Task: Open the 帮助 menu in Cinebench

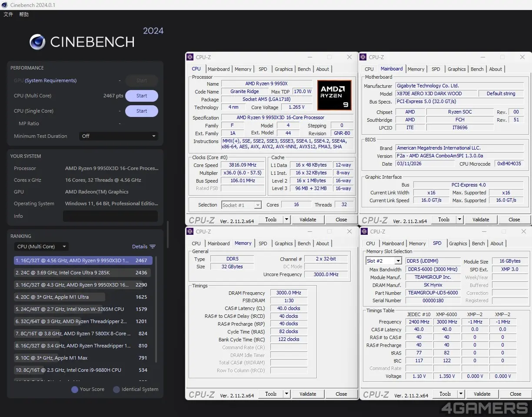Action: pyautogui.click(x=24, y=14)
